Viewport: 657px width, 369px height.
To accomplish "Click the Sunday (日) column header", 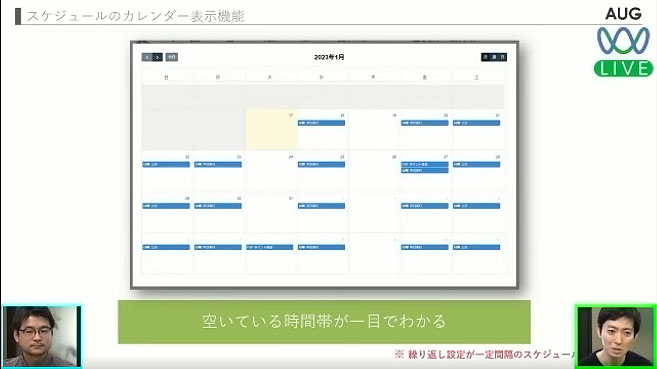I will click(166, 77).
